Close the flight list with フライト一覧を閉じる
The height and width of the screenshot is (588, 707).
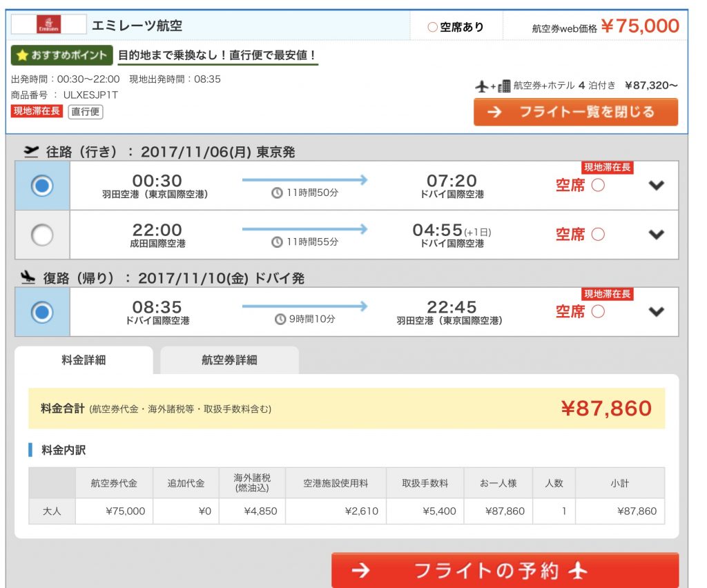[x=576, y=112]
